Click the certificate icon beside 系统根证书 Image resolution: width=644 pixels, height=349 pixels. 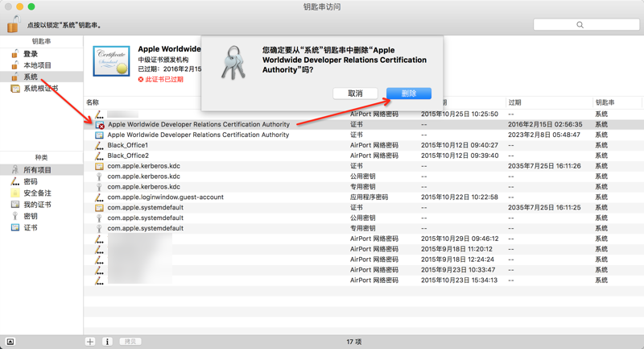15,89
